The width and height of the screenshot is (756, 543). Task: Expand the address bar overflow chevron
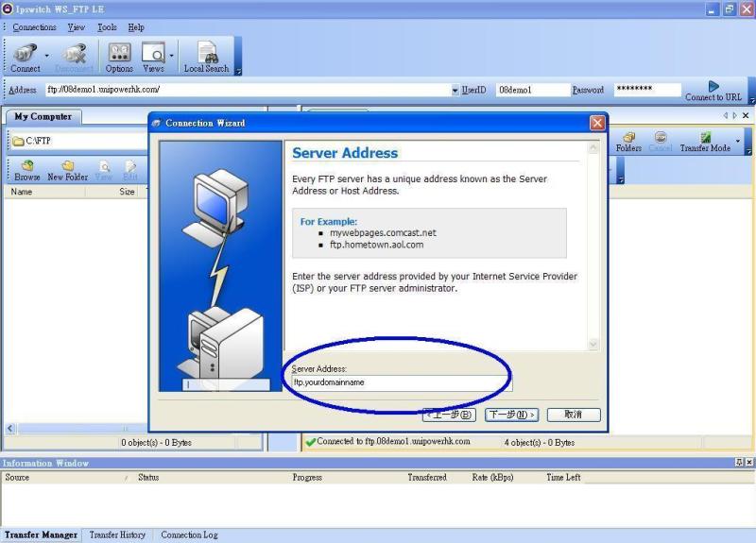pos(751,100)
